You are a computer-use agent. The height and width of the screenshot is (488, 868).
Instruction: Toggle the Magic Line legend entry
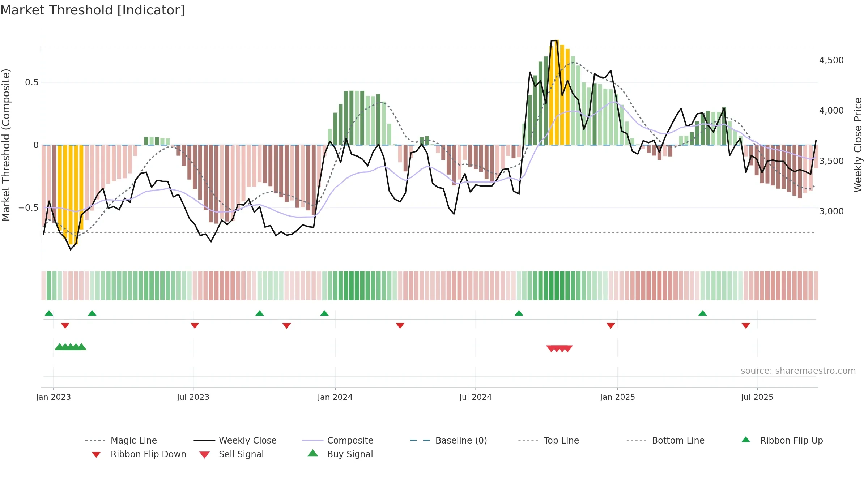click(121, 440)
